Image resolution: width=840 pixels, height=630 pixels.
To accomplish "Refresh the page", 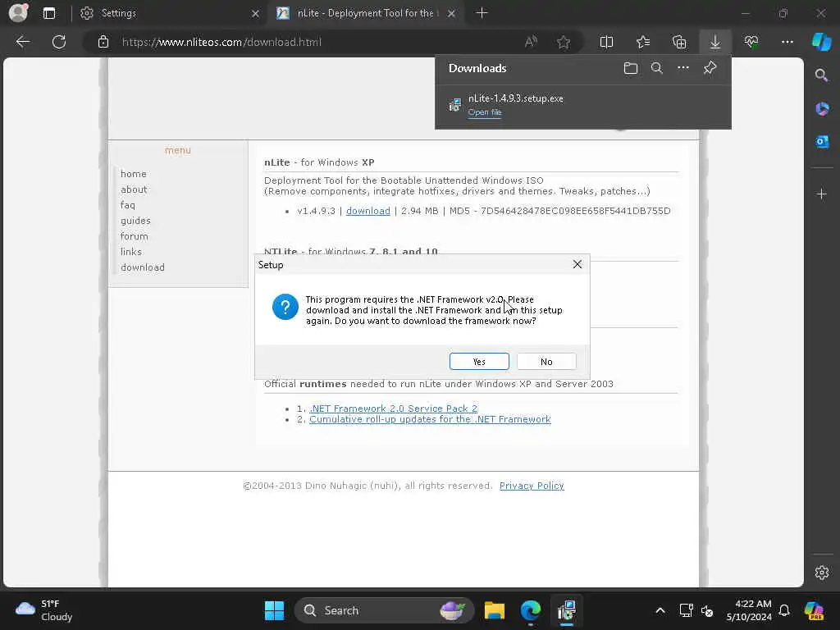I will 59,42.
